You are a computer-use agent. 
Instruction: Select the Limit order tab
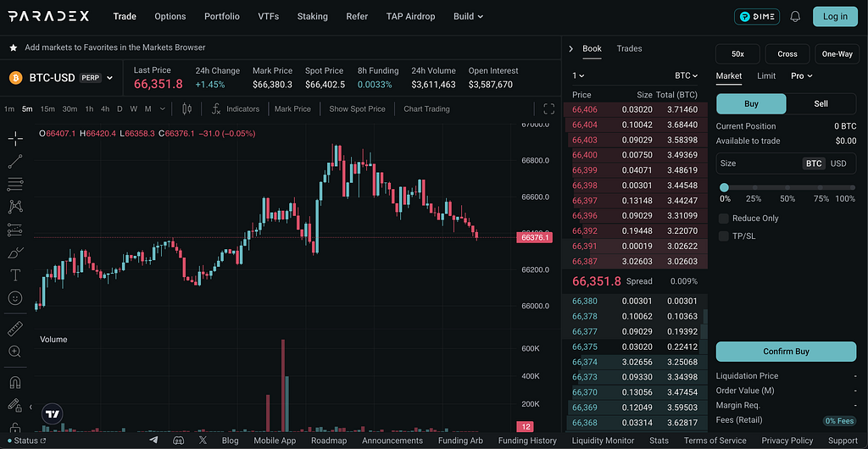766,75
